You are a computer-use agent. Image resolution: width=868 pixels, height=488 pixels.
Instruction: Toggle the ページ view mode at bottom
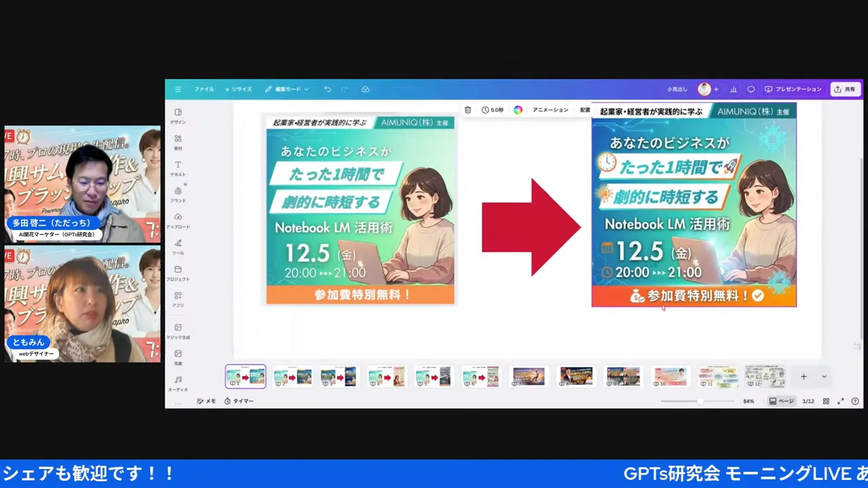click(784, 401)
